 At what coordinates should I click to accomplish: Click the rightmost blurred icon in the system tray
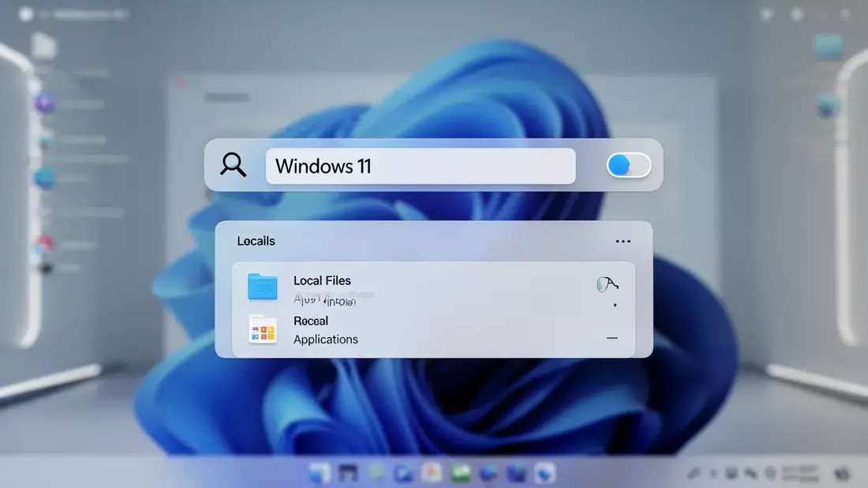pos(843,474)
